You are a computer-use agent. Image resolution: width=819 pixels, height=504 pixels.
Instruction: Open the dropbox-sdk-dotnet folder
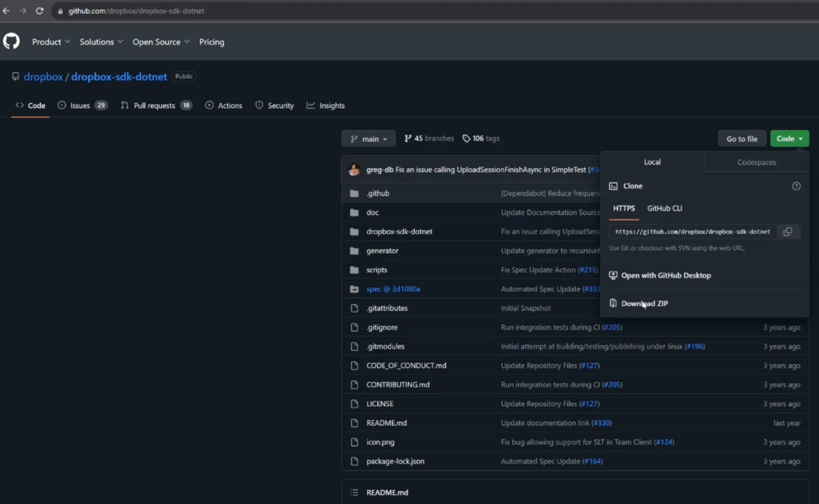(x=400, y=232)
